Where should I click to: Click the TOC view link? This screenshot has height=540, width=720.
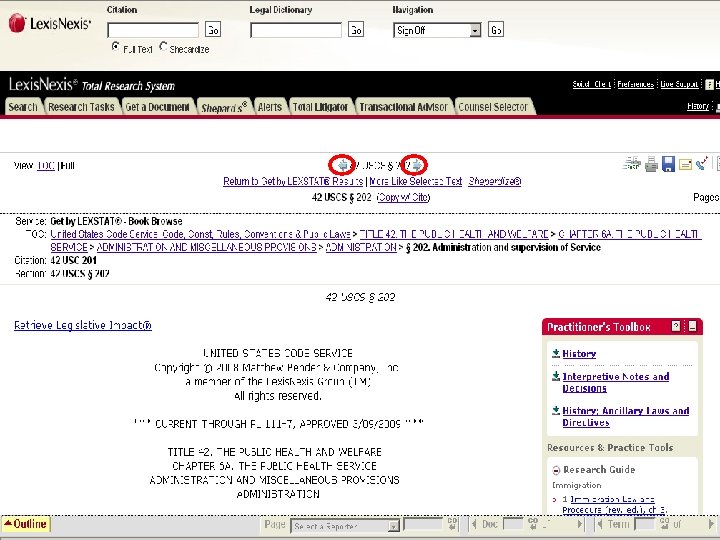[x=45, y=166]
